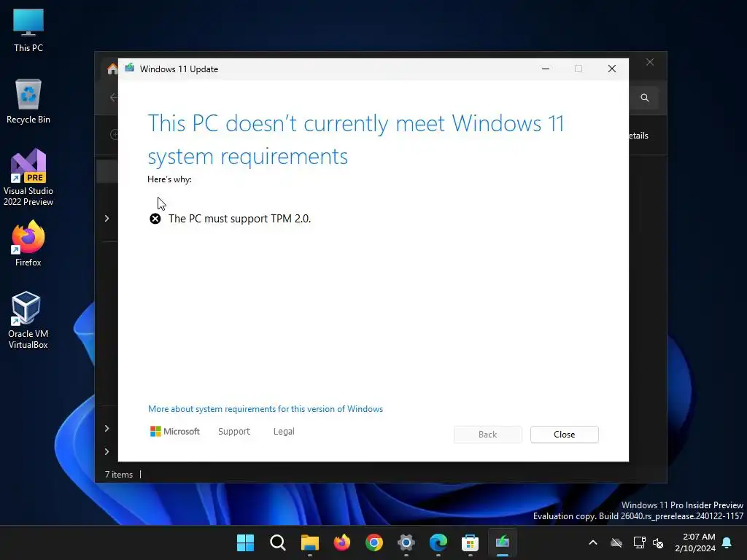
Task: Select the Windows 11 Update taskbar icon
Action: pos(503,542)
